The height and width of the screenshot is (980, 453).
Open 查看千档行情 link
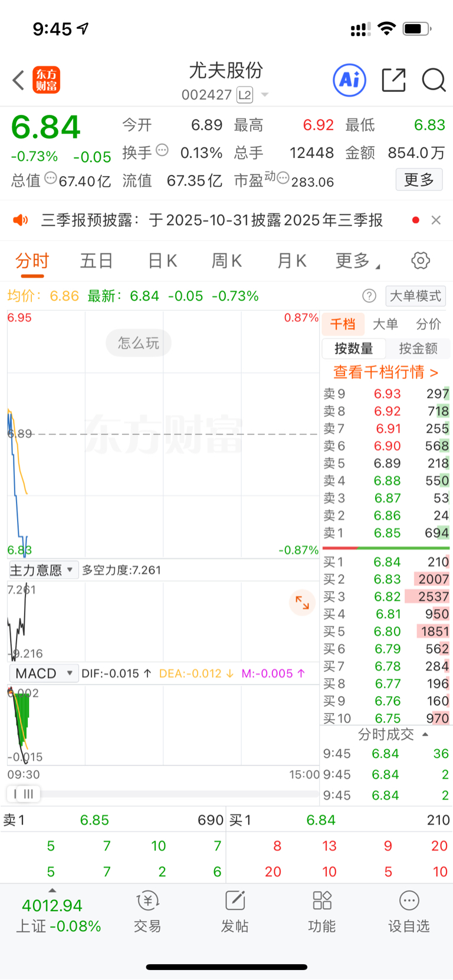[x=386, y=372]
